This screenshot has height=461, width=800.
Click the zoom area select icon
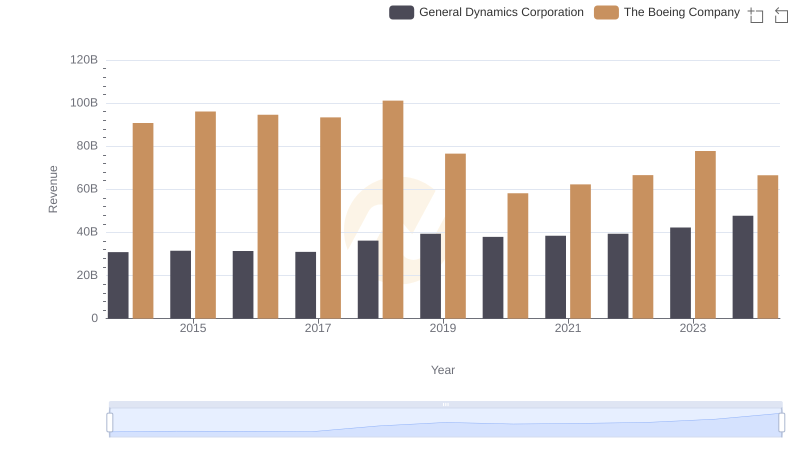click(x=756, y=15)
